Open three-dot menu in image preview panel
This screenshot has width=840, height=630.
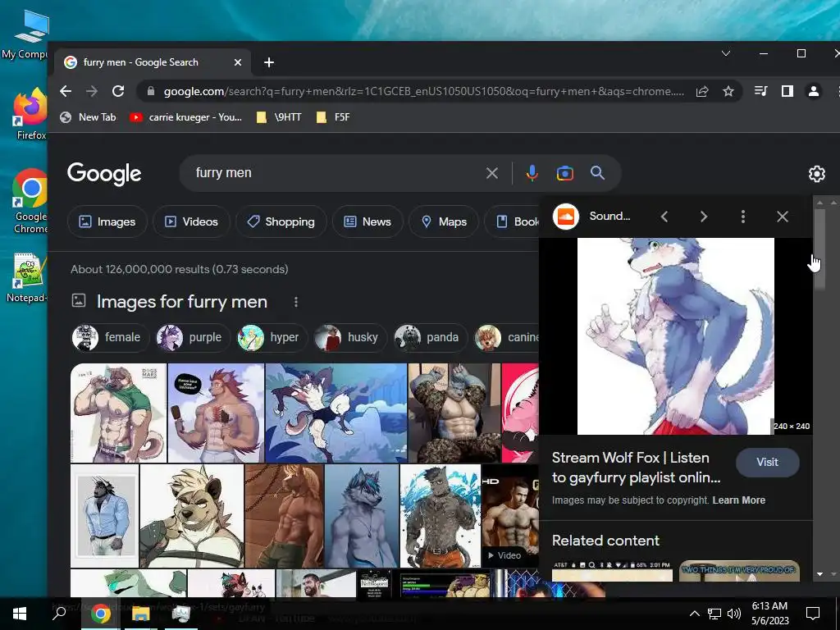coord(742,217)
